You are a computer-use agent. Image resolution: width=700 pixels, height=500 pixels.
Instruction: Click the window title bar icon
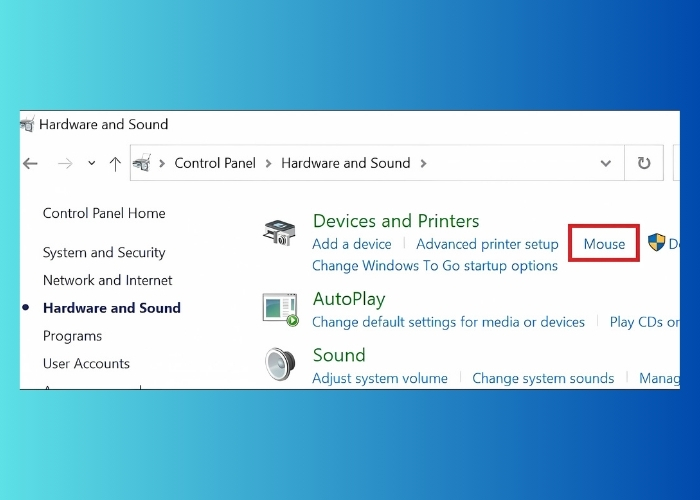pos(27,124)
